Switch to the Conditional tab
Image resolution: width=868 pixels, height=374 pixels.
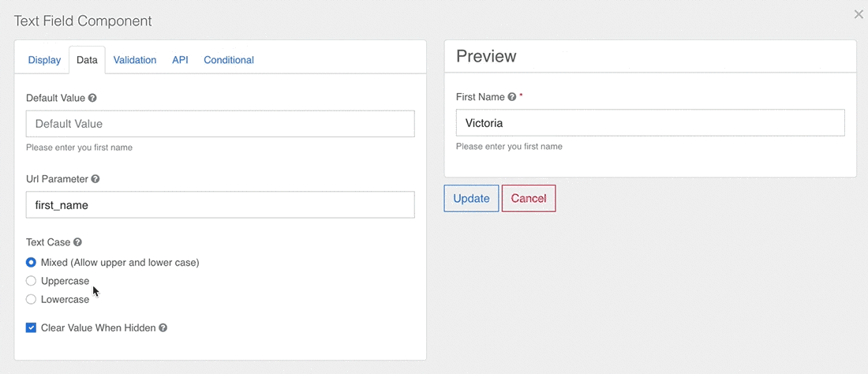click(x=229, y=60)
